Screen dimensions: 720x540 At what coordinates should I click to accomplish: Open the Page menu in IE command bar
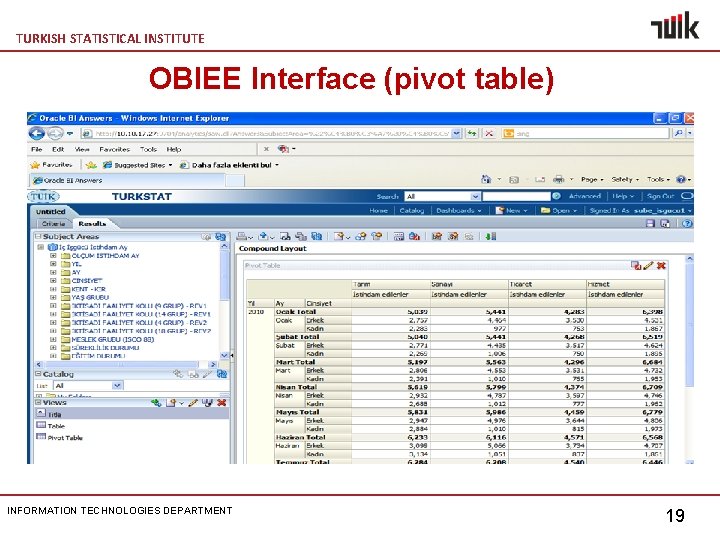coord(592,180)
